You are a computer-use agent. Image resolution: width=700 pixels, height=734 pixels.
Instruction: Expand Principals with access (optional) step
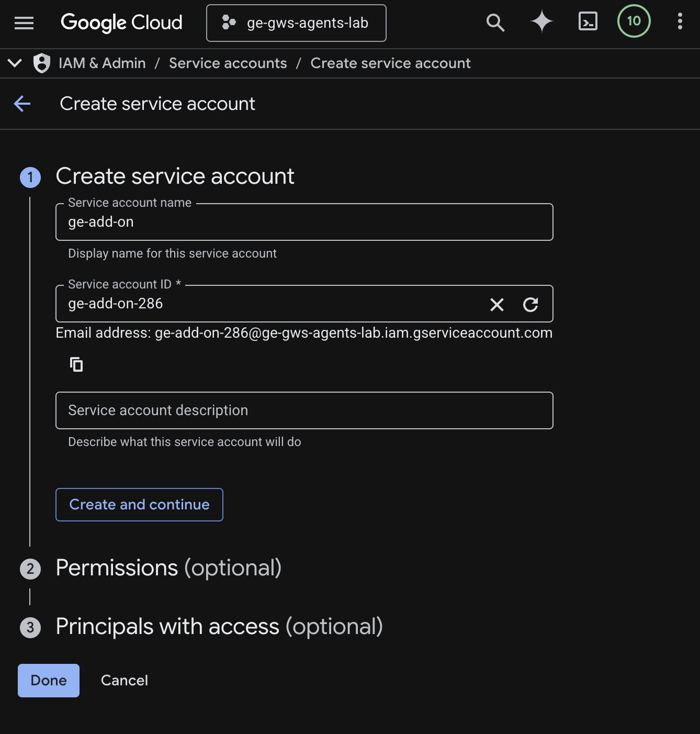[x=219, y=627]
